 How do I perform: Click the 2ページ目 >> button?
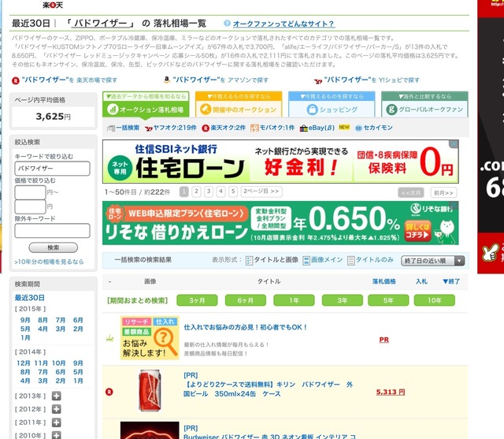tap(261, 192)
